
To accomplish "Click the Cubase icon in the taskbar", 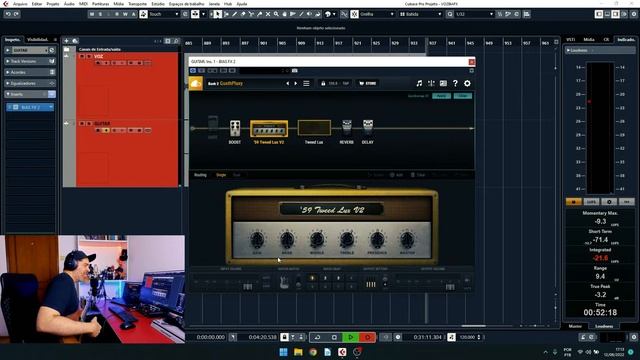I will point(342,352).
